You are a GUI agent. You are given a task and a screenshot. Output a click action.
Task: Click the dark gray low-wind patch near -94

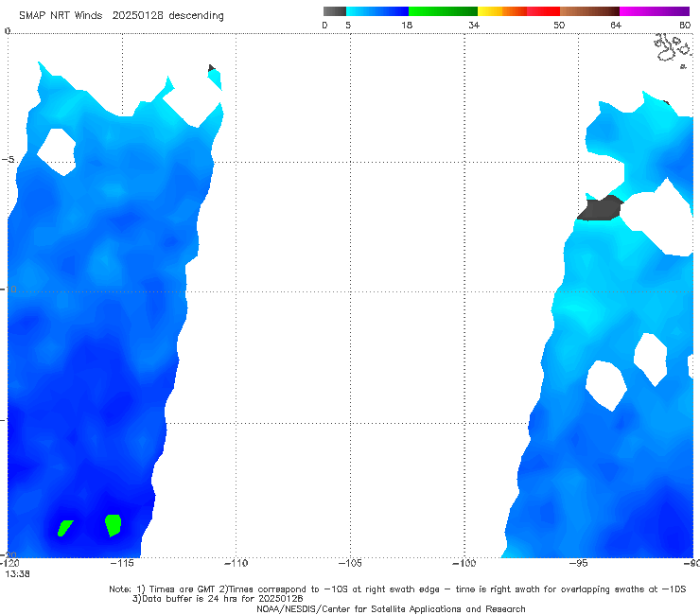[x=600, y=208]
